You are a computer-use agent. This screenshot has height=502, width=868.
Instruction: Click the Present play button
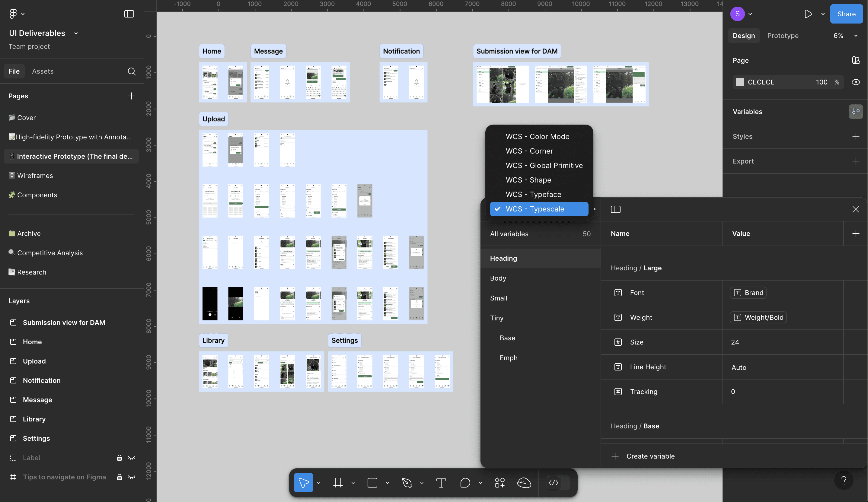(x=808, y=14)
